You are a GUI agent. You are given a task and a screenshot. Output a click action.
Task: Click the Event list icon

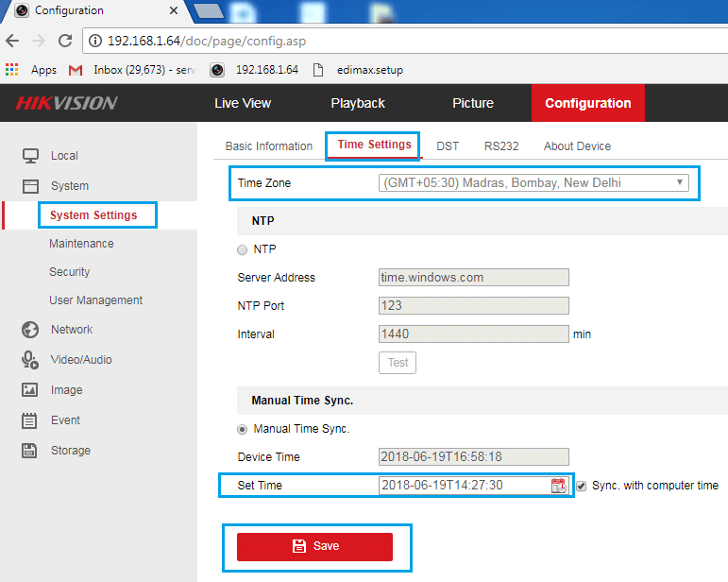(29, 420)
